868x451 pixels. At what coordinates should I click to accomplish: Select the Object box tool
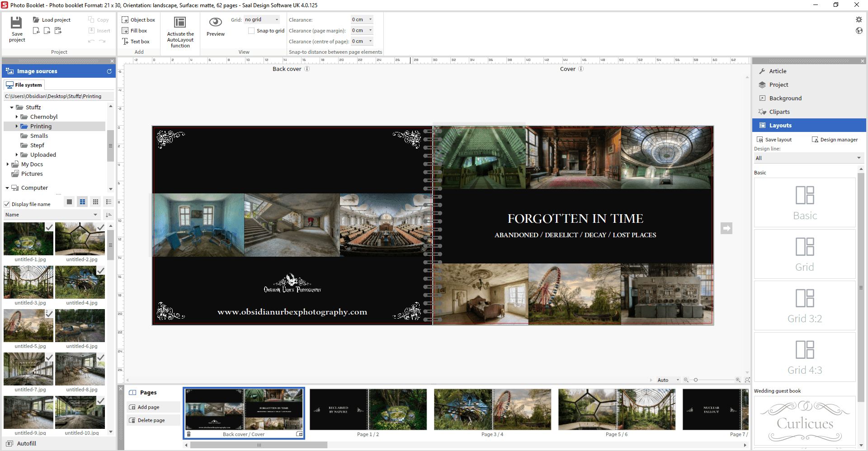138,19
